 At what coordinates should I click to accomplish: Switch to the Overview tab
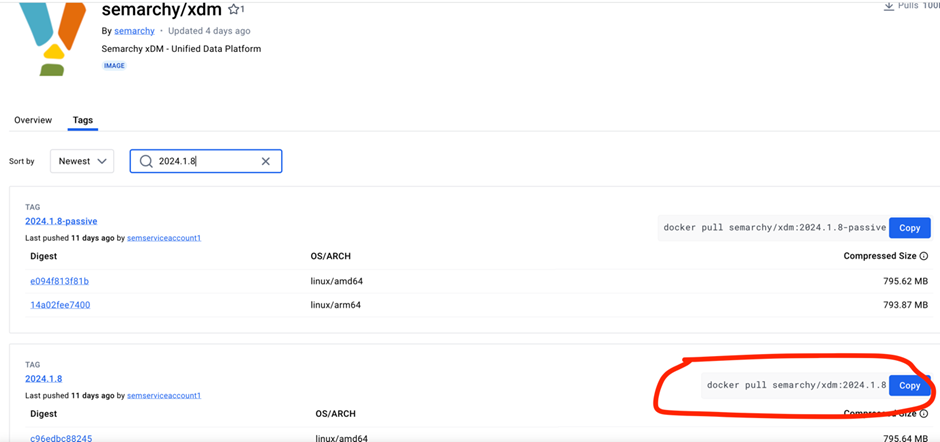33,120
